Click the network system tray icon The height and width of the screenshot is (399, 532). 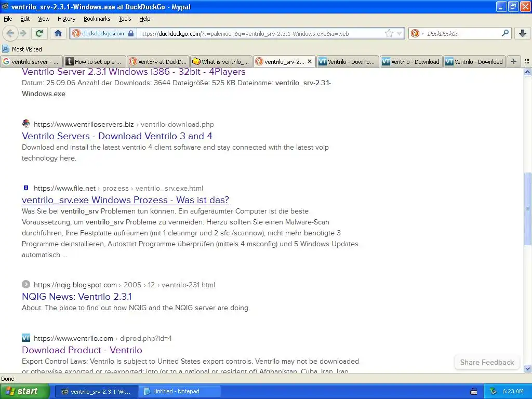(493, 391)
